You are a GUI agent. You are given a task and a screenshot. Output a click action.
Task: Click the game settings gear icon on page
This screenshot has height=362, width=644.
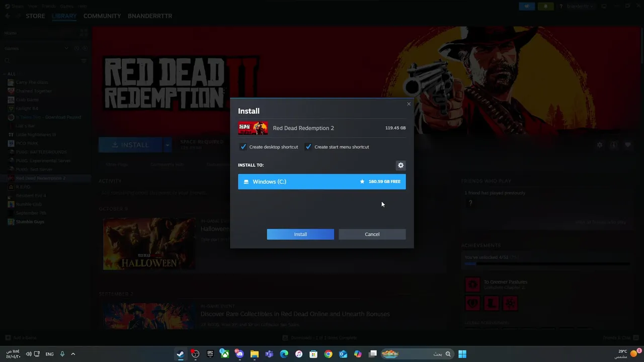599,145
